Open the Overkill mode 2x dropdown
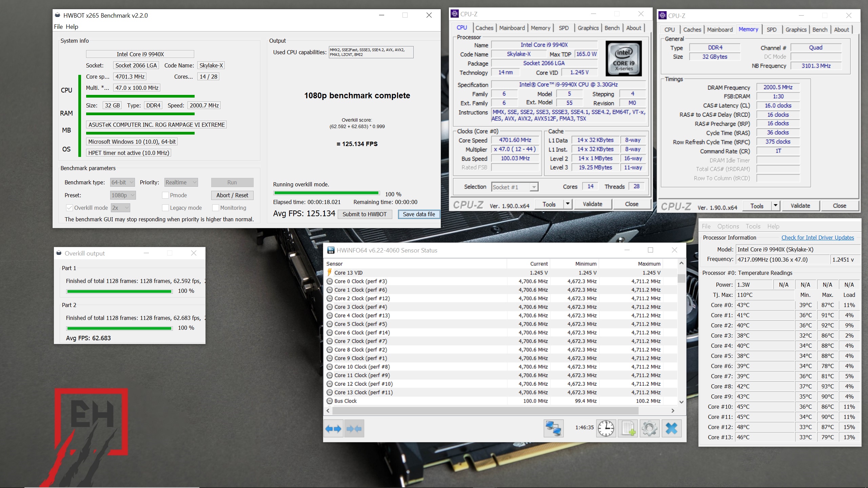 point(120,208)
